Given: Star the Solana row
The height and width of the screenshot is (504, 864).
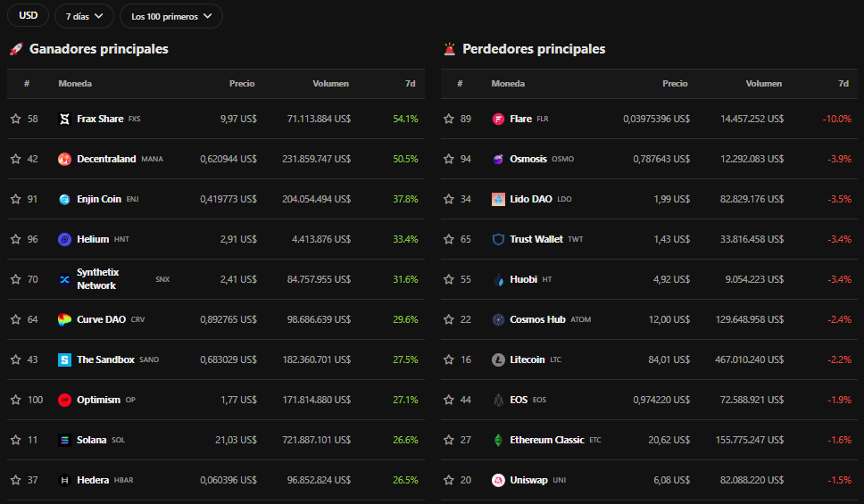Looking at the screenshot, I should pyautogui.click(x=15, y=440).
